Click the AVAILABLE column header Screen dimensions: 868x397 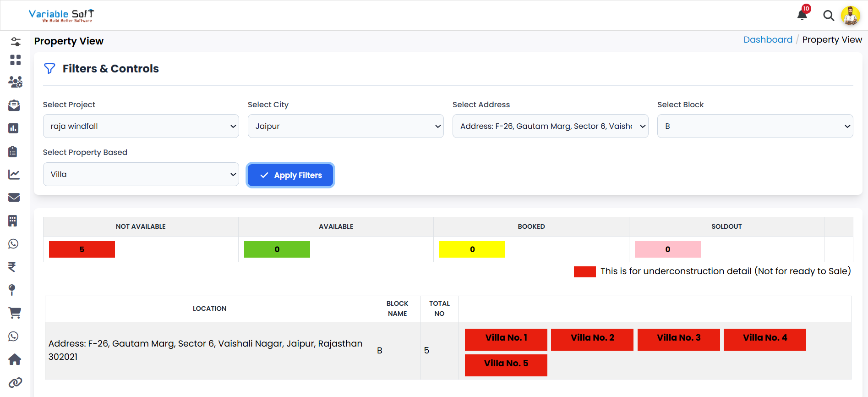coord(336,226)
